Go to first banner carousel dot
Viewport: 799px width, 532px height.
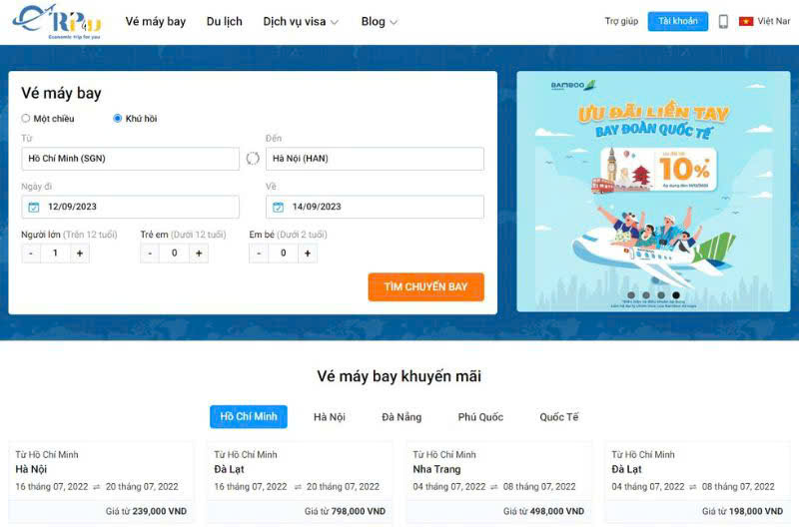click(x=631, y=295)
